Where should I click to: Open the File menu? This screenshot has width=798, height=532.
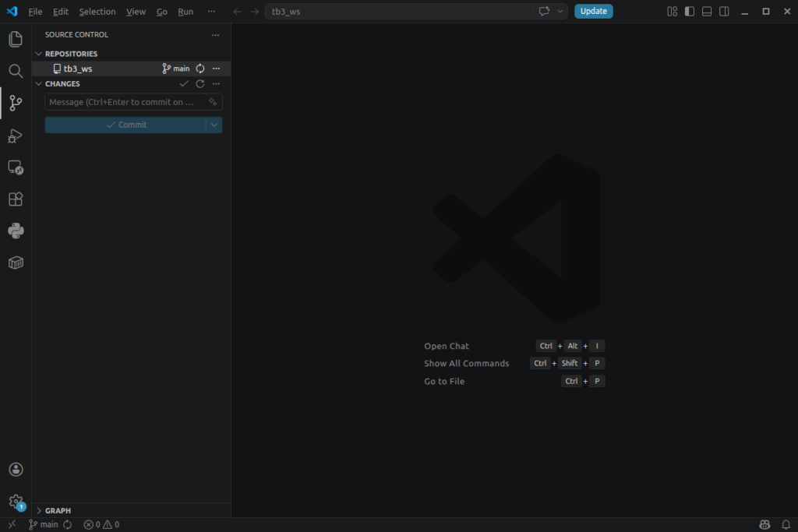point(35,11)
